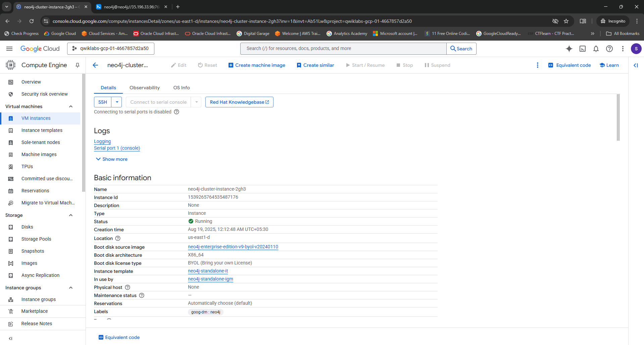Click the Gemini sparkle icon
The image size is (644, 345).
pos(569,49)
